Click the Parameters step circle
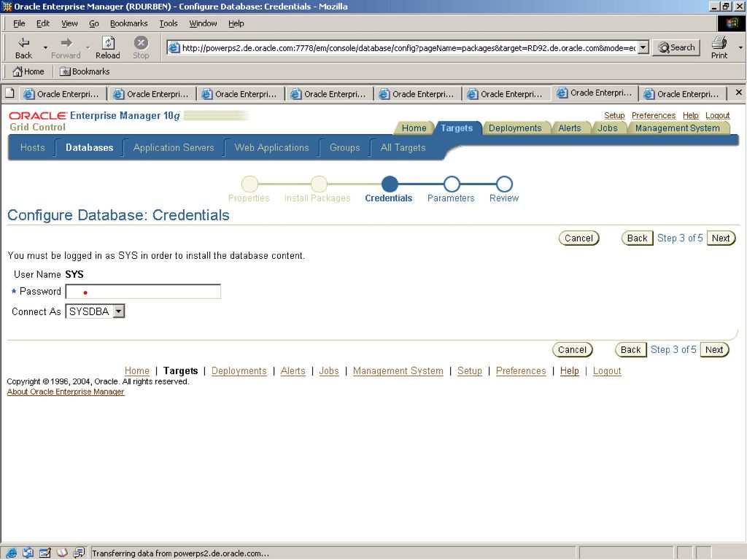This screenshot has width=747, height=560. (451, 184)
